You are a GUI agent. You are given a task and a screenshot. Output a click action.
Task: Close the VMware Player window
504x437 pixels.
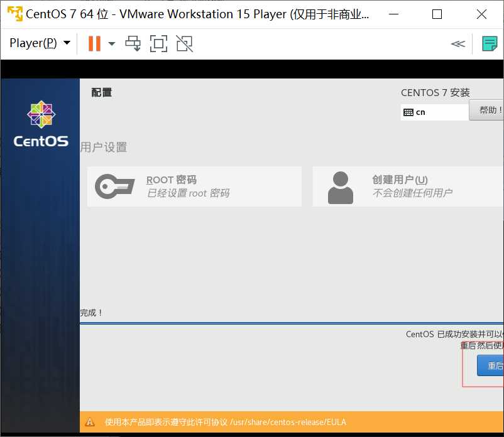point(481,14)
